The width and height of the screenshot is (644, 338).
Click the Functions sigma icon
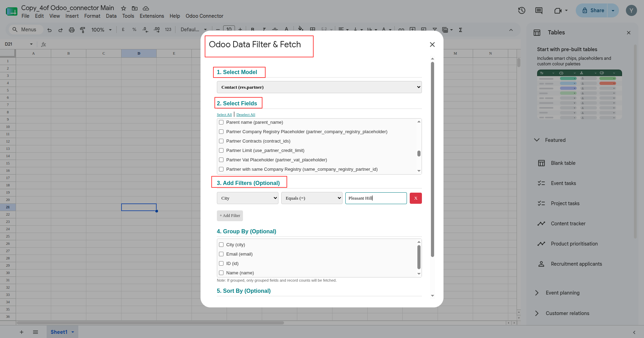(x=461, y=30)
